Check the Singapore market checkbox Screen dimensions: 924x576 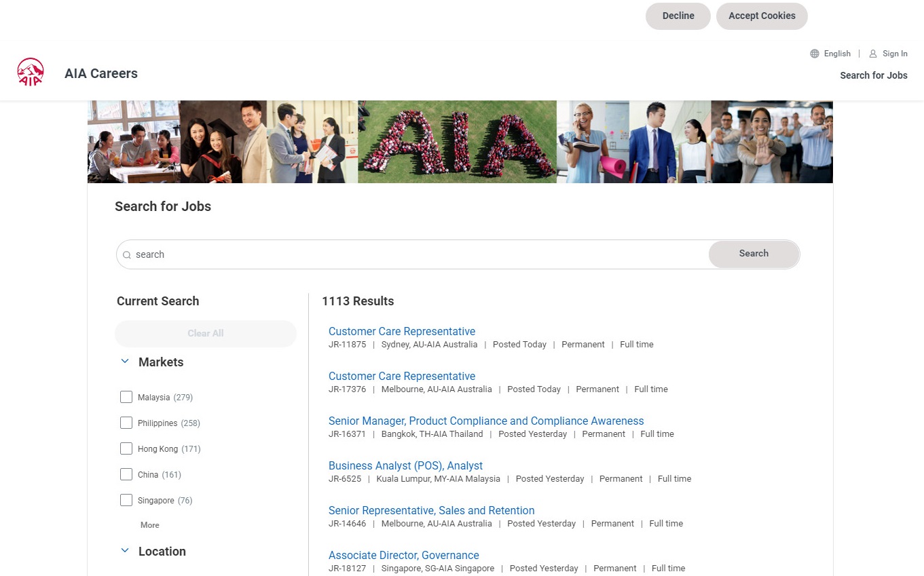click(x=126, y=500)
